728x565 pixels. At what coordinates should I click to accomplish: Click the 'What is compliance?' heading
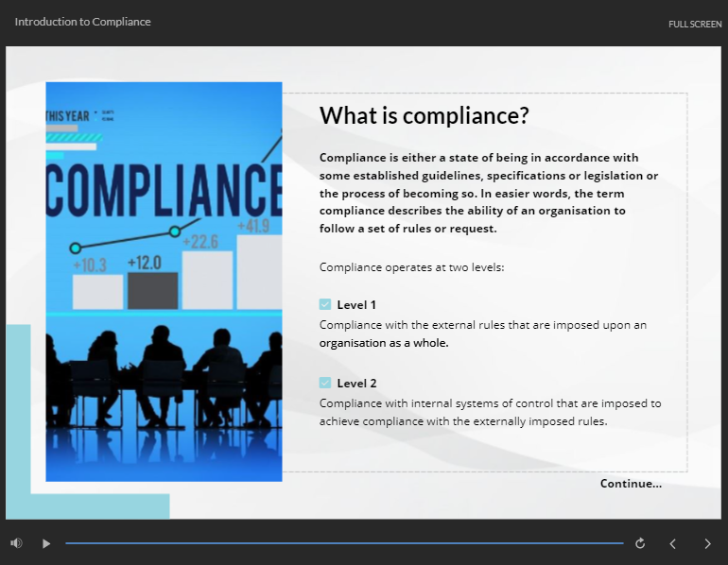pos(424,116)
